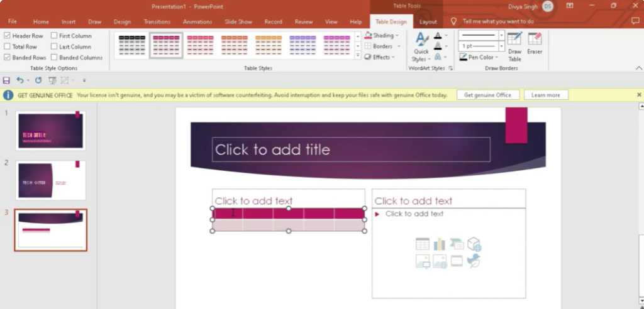The height and width of the screenshot is (309, 644).
Task: Expand the Shading dropdown
Action: coord(382,36)
